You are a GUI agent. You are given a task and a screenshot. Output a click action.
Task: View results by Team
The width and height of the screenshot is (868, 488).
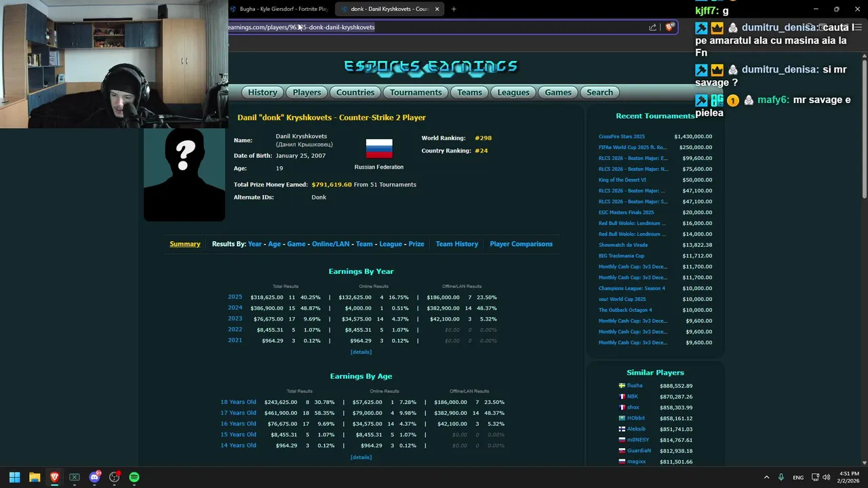pos(364,244)
